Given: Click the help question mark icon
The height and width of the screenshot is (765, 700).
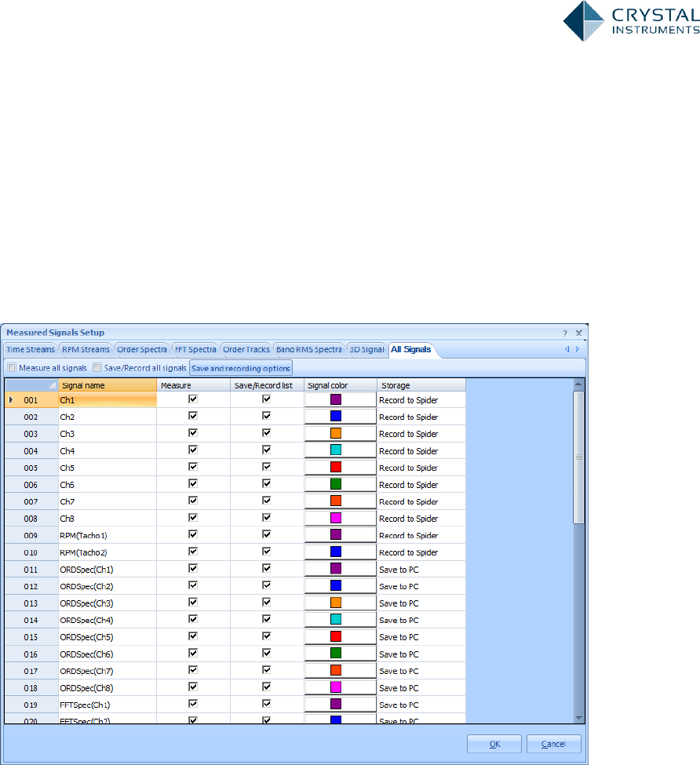Looking at the screenshot, I should coord(565,333).
